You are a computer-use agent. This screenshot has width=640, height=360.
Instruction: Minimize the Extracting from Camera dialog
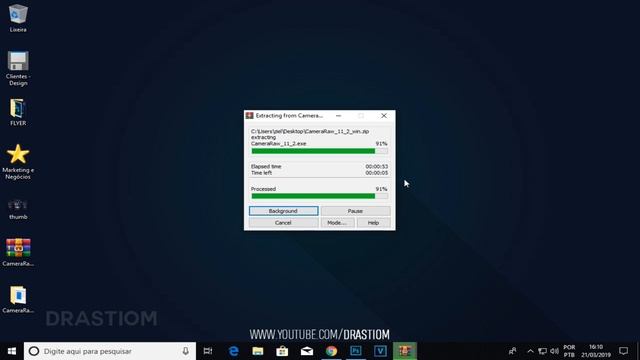coord(338,116)
